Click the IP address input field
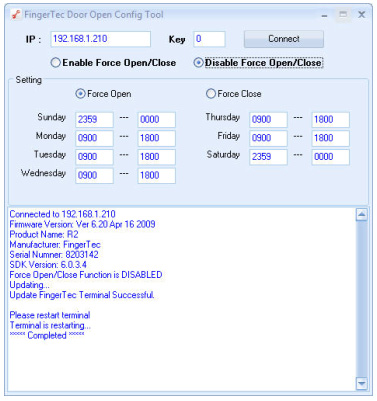Screen dimensions: 377x401 [x=101, y=39]
